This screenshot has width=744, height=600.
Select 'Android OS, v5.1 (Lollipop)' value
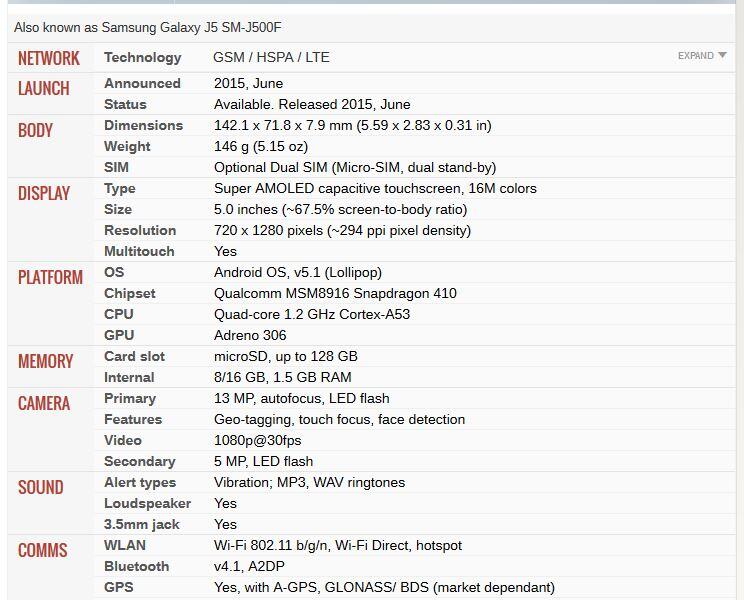[x=298, y=272]
